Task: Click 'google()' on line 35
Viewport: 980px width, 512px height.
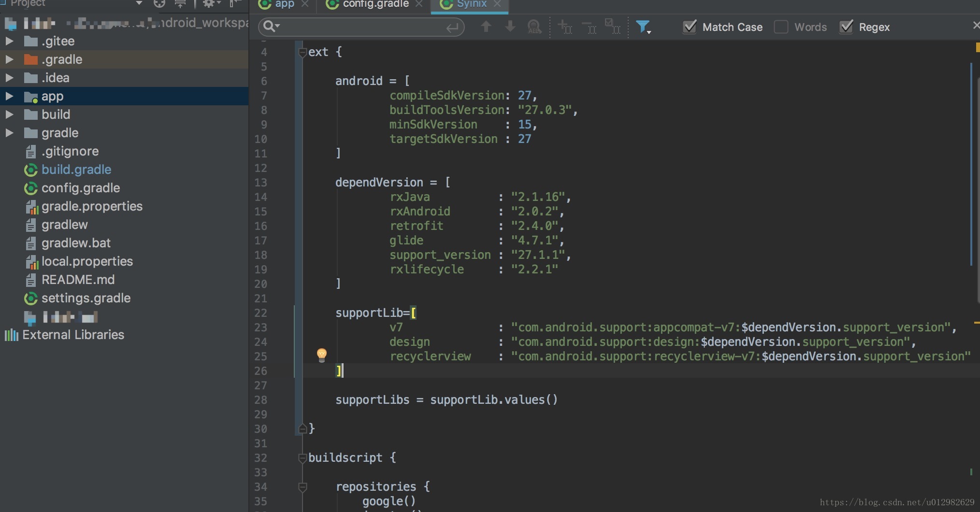Action: point(389,501)
